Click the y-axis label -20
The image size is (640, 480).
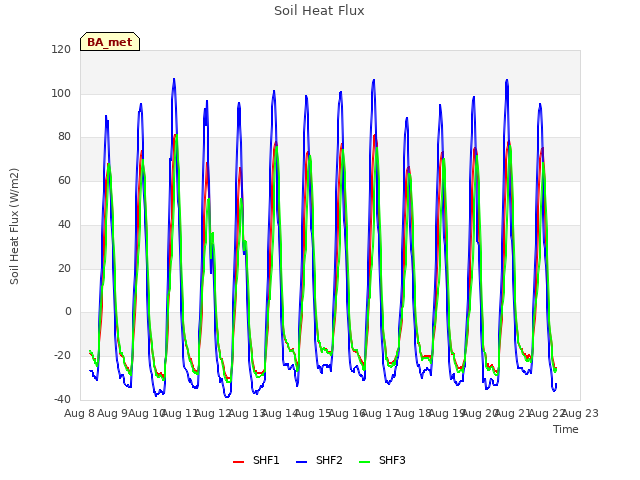coord(62,356)
